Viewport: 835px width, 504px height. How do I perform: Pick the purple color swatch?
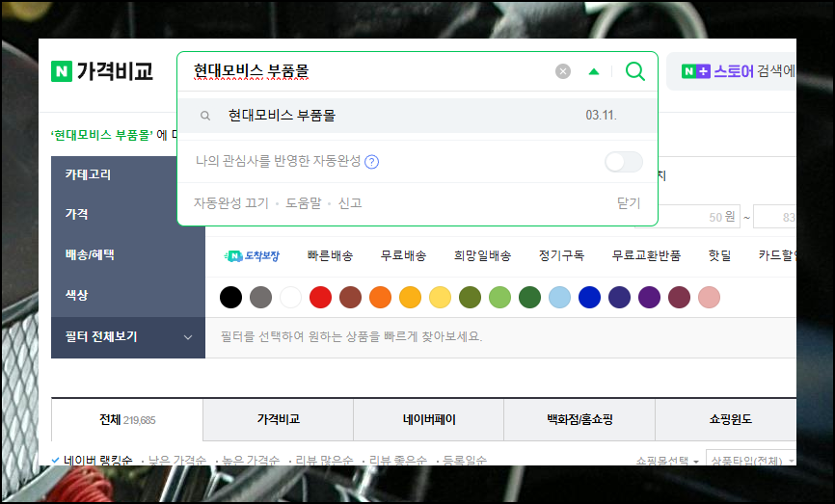pos(649,297)
